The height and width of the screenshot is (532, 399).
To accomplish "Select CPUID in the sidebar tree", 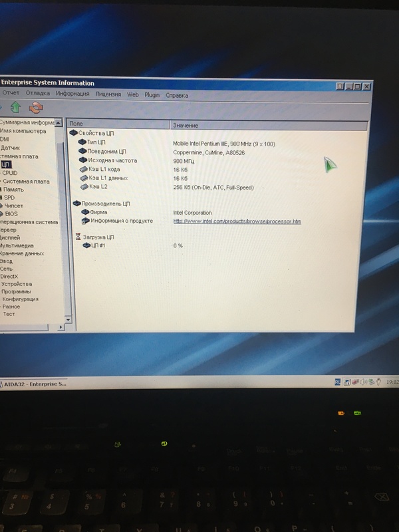I will click(x=10, y=173).
